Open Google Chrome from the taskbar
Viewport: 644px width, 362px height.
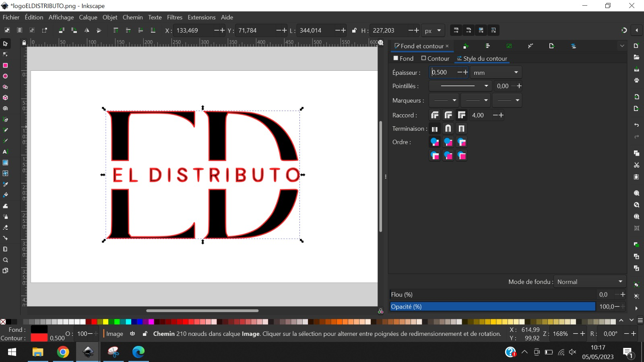point(63,352)
